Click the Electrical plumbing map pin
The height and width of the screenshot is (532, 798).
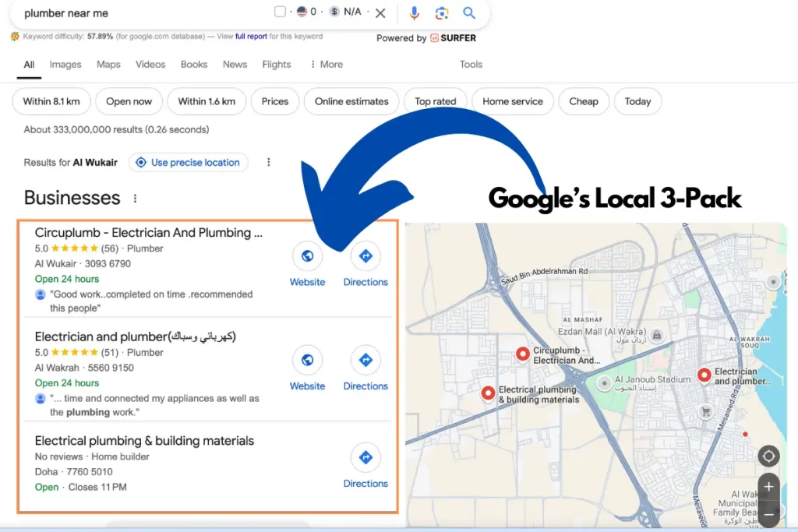(x=488, y=393)
